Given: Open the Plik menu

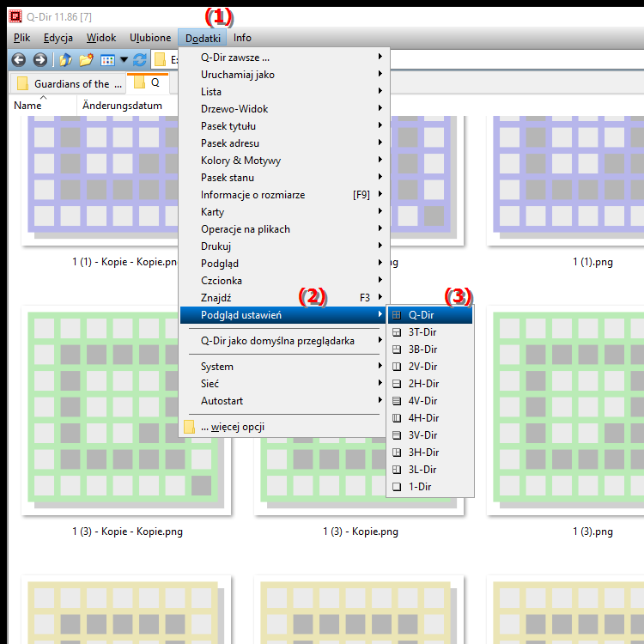Looking at the screenshot, I should tap(21, 38).
